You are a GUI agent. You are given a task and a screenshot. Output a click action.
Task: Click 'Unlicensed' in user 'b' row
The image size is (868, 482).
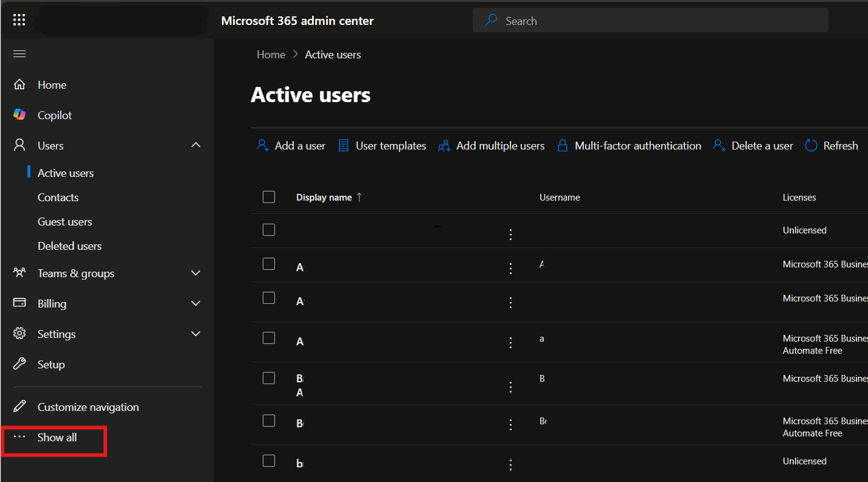point(805,461)
